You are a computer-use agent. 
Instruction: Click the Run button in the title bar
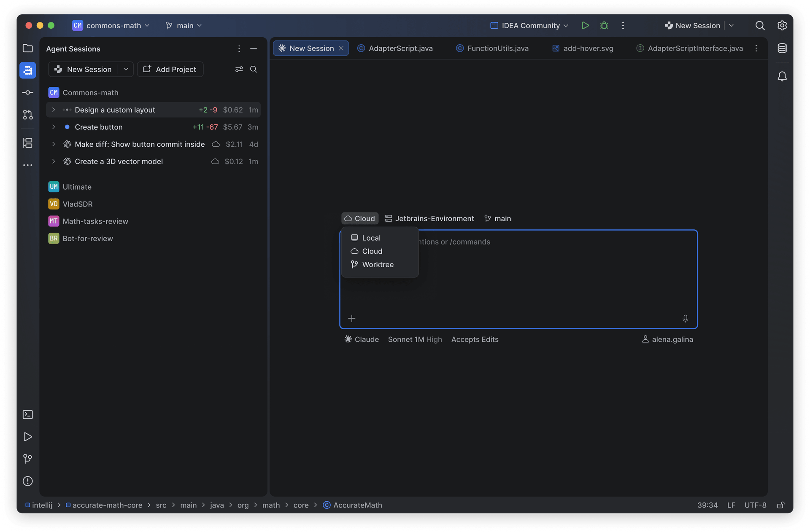[585, 25]
